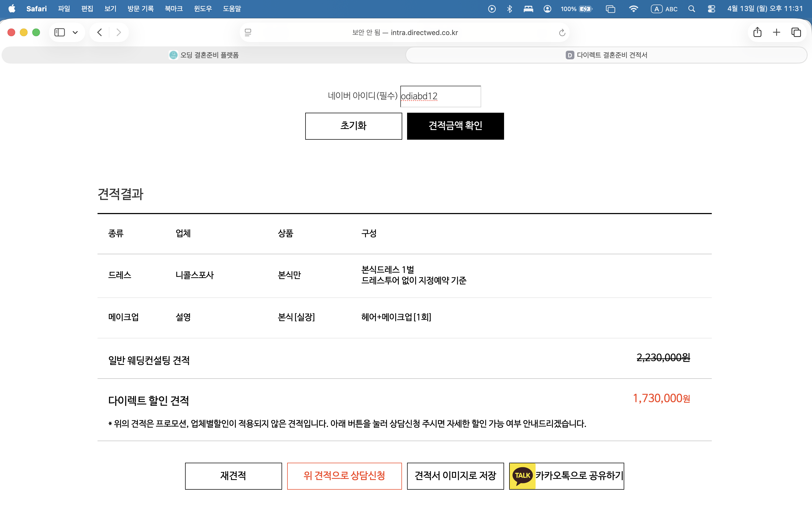Open Control Center in the menu bar
The image size is (812, 508).
712,9
